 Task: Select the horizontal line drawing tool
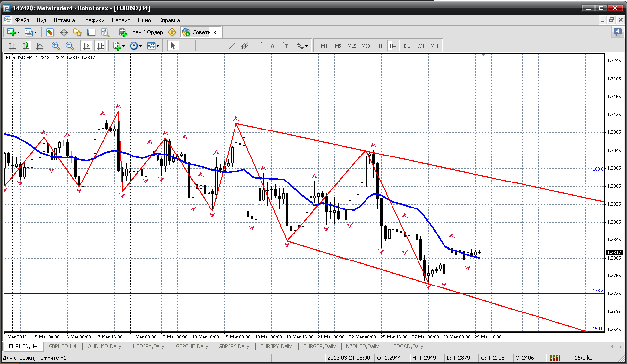click(x=217, y=46)
